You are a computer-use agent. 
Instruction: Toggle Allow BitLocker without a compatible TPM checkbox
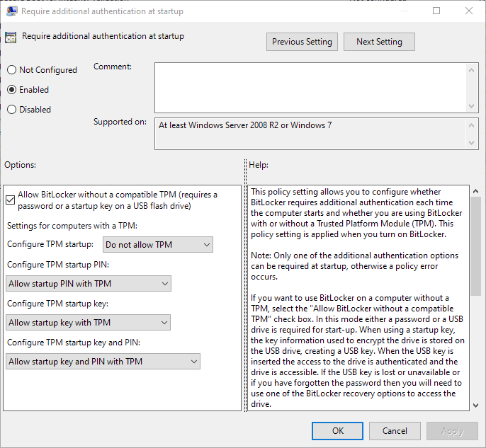click(x=10, y=200)
